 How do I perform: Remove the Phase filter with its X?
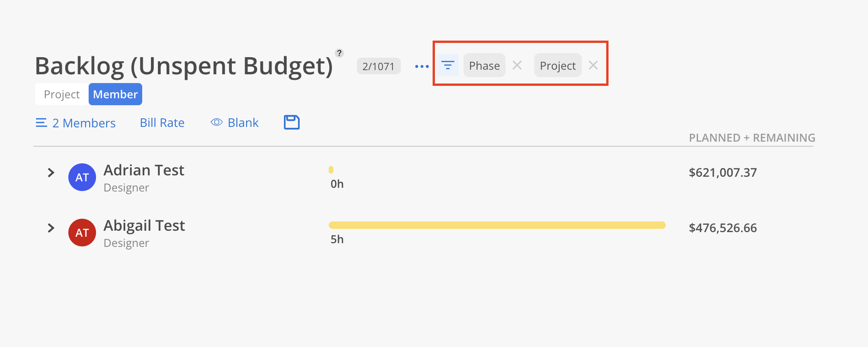[x=517, y=66]
